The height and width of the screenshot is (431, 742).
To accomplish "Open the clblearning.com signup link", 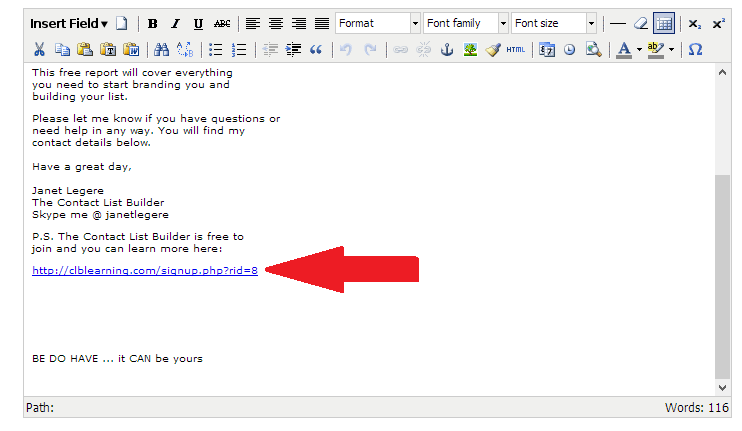I will [x=145, y=270].
